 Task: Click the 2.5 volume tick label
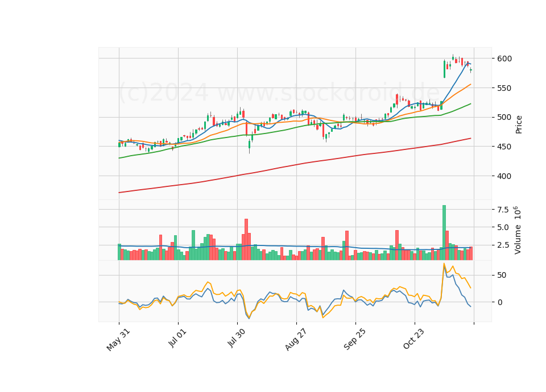pos(502,245)
